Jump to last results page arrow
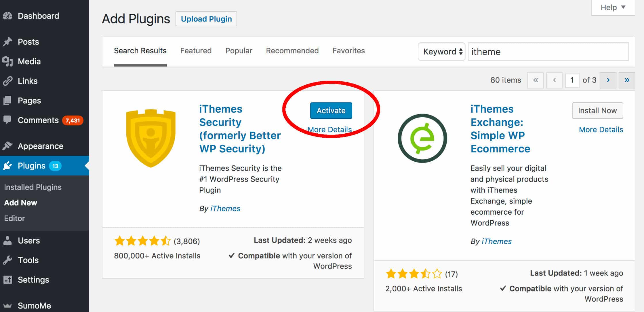Image resolution: width=644 pixels, height=312 pixels. 627,80
